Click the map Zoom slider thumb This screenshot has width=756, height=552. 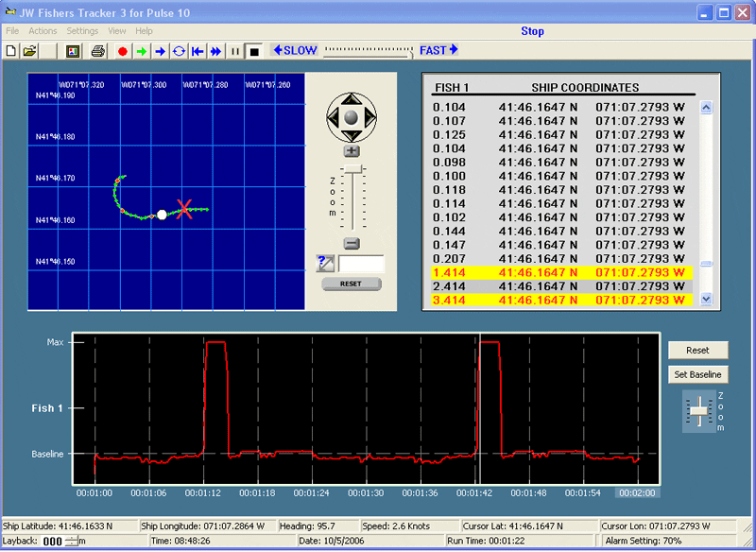(x=352, y=169)
